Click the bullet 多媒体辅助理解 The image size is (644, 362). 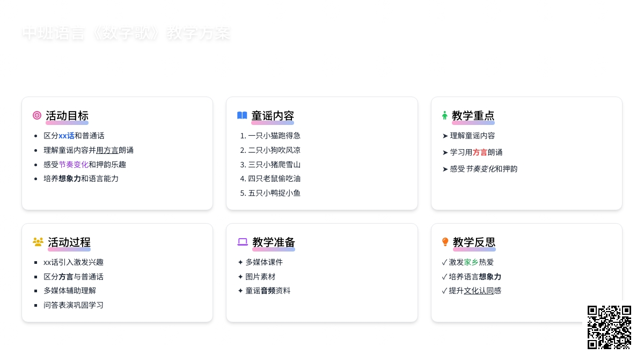click(70, 291)
